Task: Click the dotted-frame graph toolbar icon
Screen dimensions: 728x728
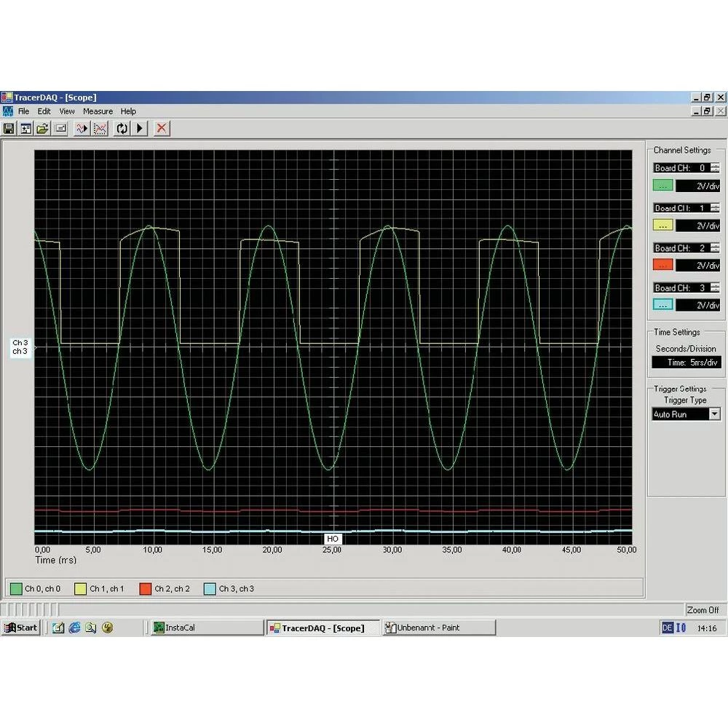Action: 100,128
